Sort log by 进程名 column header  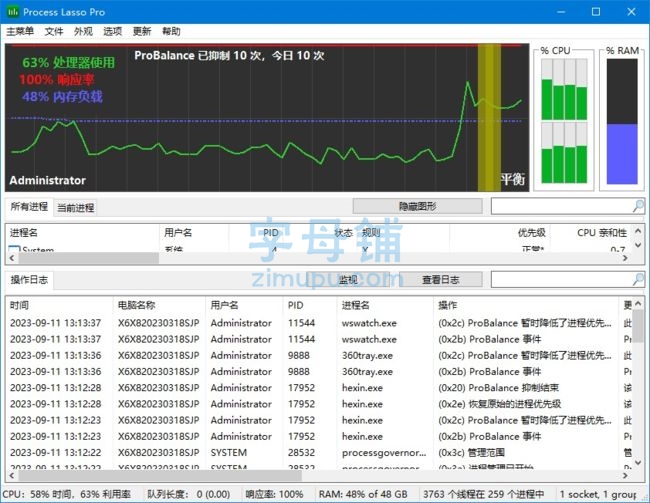tap(385, 305)
